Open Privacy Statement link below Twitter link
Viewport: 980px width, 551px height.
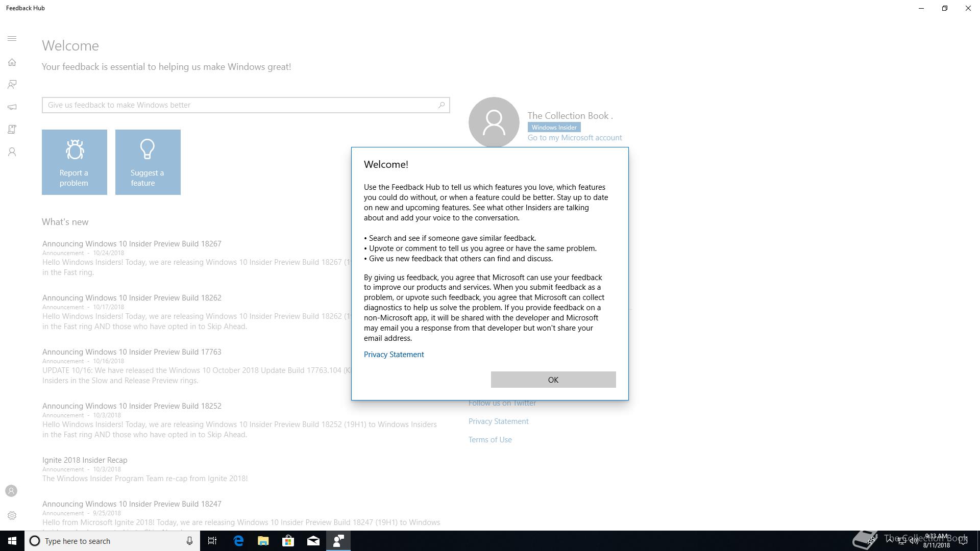[x=499, y=421]
